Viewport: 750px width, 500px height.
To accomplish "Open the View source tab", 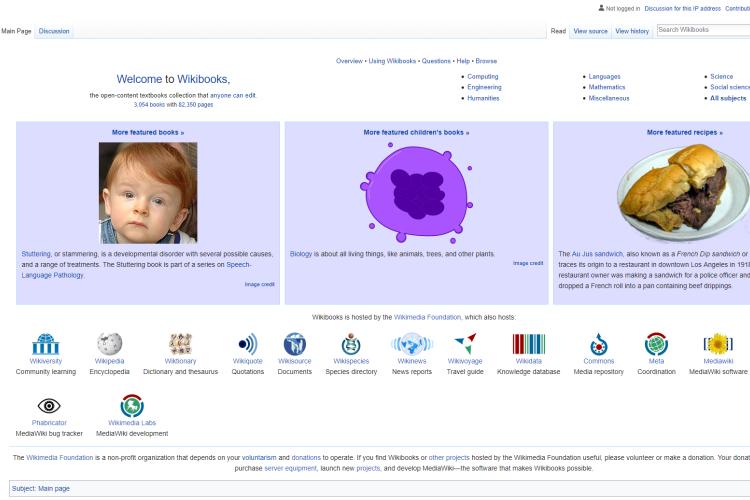I will point(590,31).
